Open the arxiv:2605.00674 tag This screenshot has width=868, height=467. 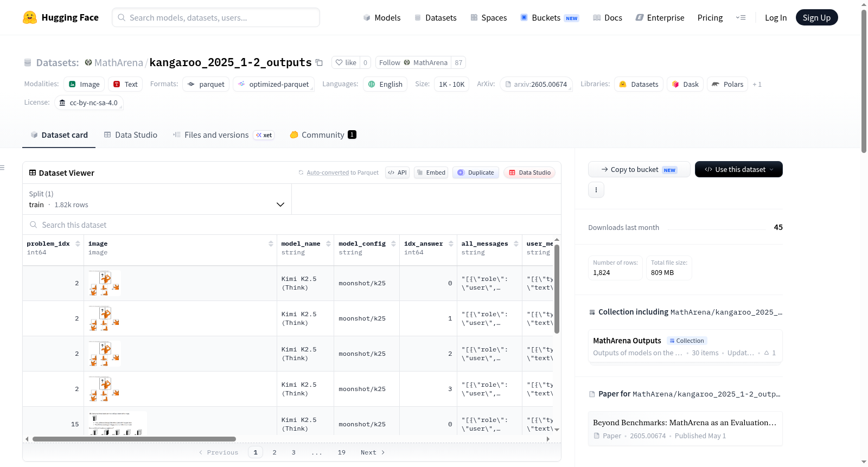(x=536, y=84)
